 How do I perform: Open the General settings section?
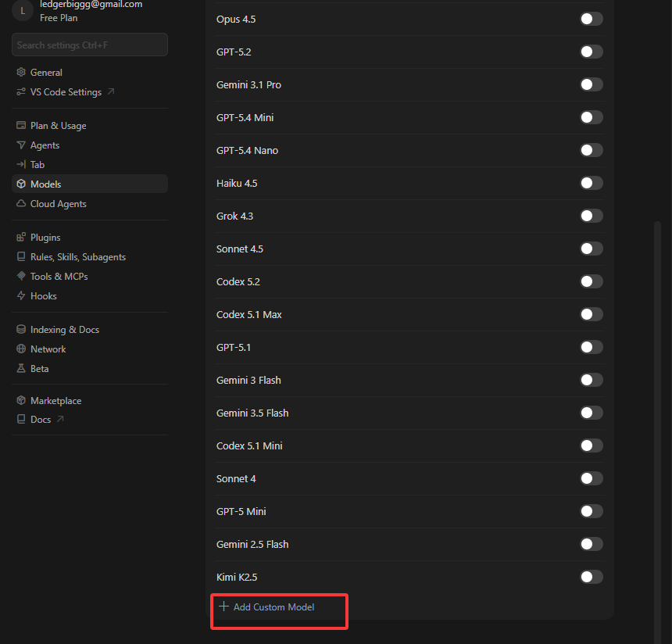coord(90,73)
